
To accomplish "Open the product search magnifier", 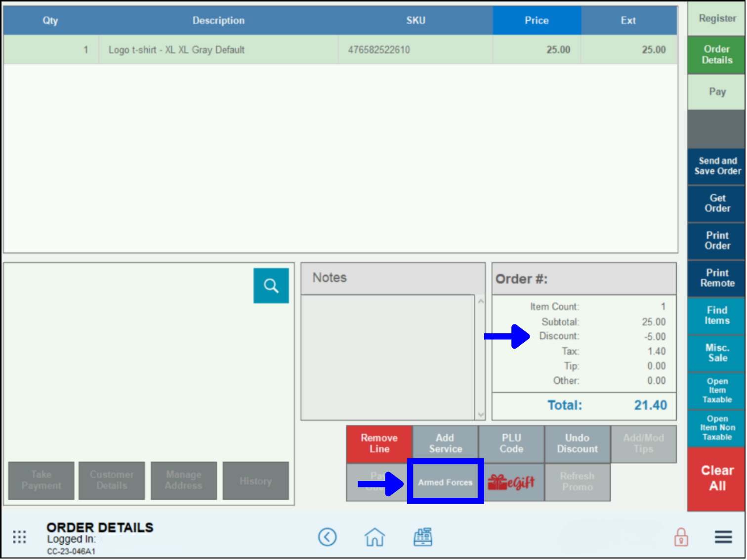I will click(x=271, y=285).
